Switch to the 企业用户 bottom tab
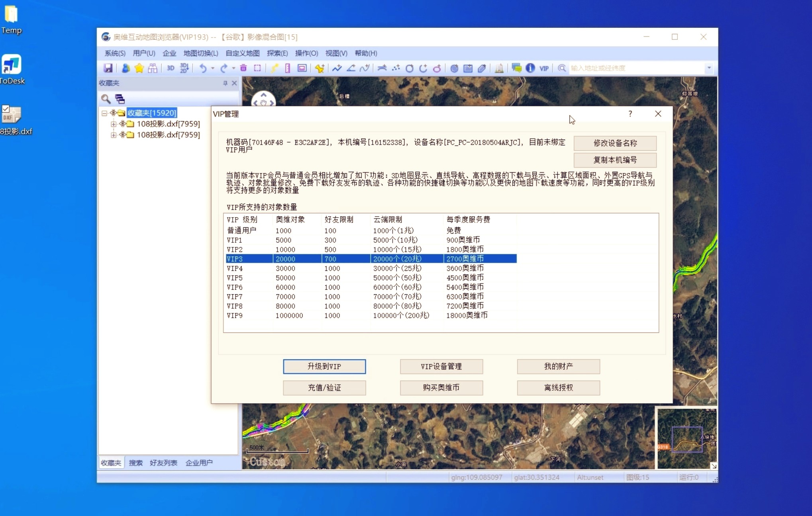The width and height of the screenshot is (812, 516). tap(199, 463)
